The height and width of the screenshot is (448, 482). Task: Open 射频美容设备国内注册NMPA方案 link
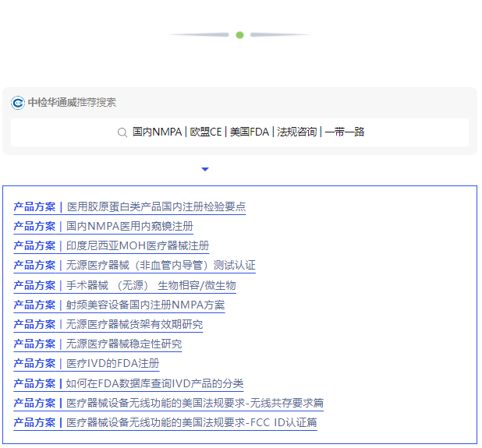(146, 305)
